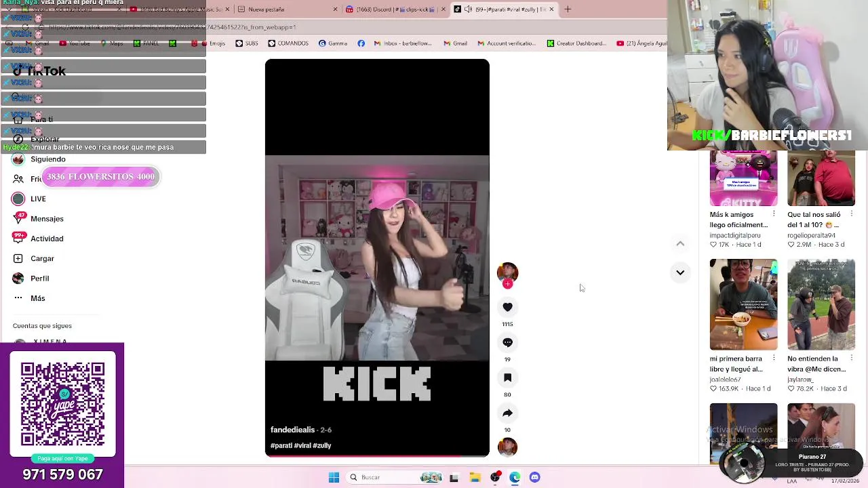Open the spinning sound disc avatar

tap(507, 447)
